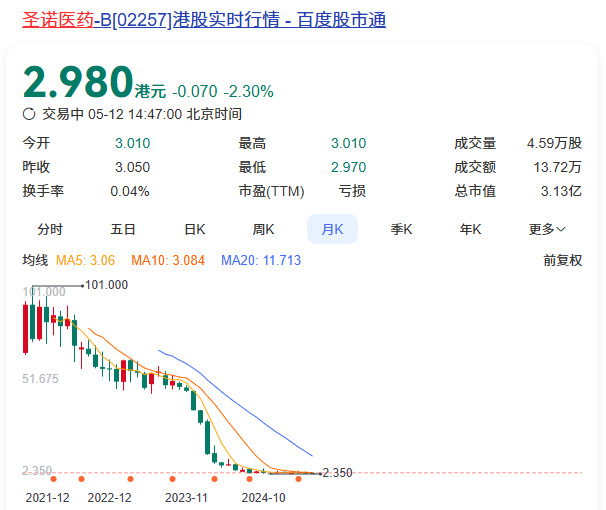Click the 前复权 adjustment option
606x510 pixels.
coord(563,260)
